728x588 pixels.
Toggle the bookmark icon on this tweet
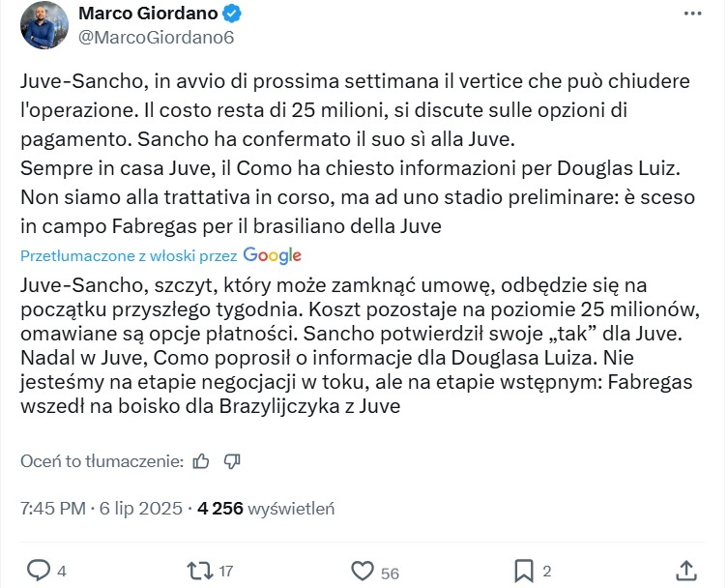(x=523, y=571)
